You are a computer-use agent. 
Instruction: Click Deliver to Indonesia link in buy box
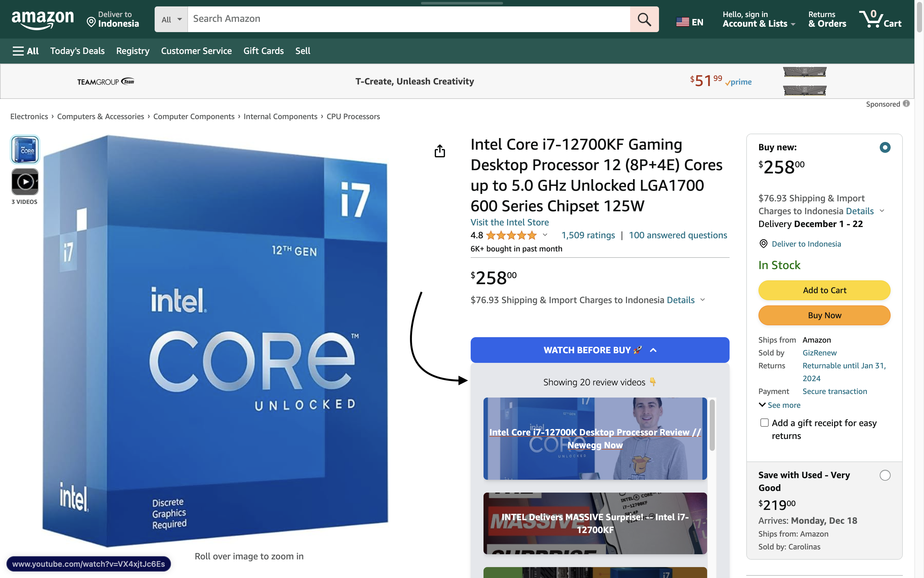point(806,244)
